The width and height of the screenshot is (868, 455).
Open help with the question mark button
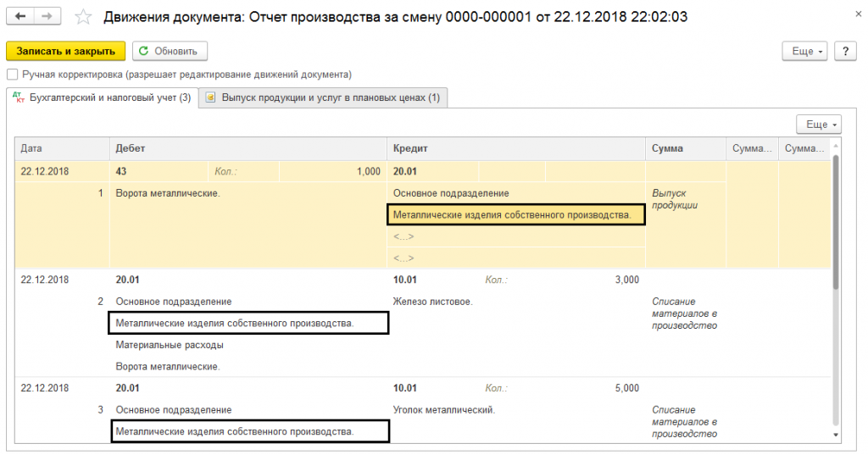pyautogui.click(x=844, y=52)
